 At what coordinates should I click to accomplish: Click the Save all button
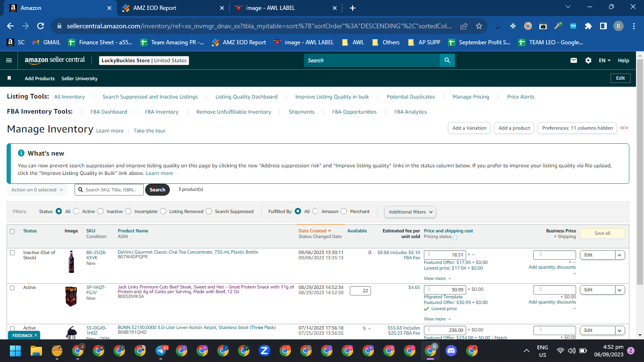click(x=602, y=233)
